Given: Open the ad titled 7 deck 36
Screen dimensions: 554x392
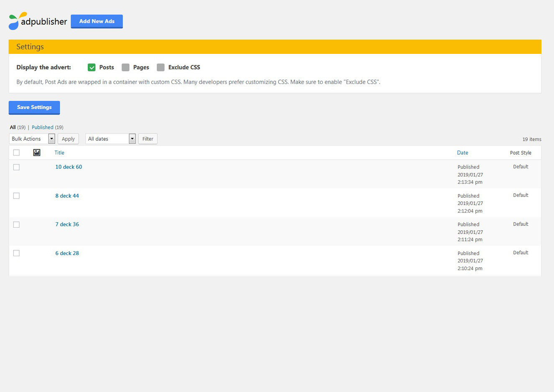Looking at the screenshot, I should (x=67, y=224).
